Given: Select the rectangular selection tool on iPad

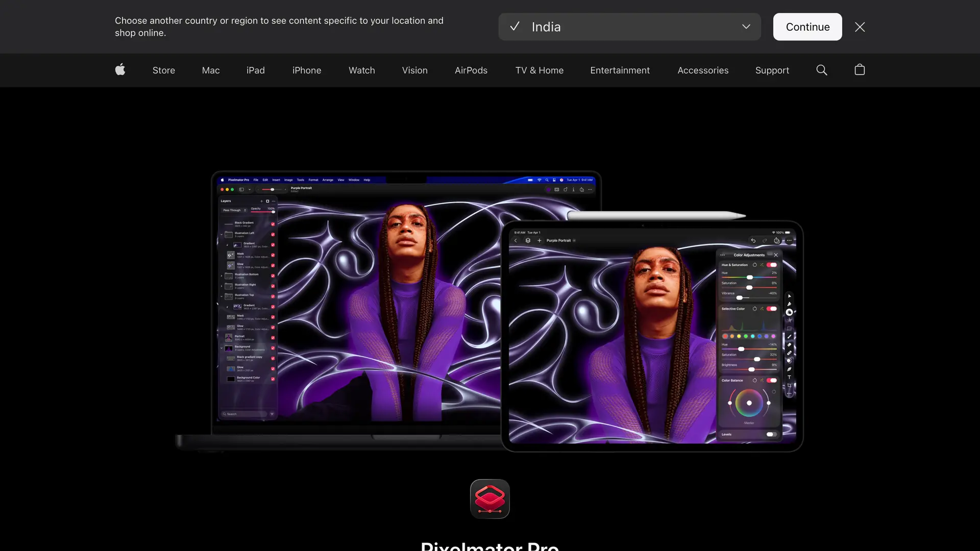Looking at the screenshot, I should pyautogui.click(x=789, y=329).
